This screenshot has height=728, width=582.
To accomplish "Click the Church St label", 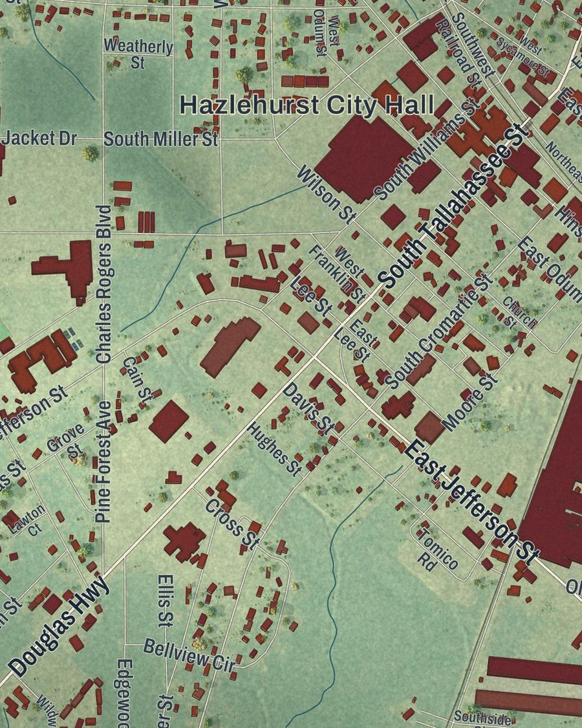I will [x=519, y=313].
